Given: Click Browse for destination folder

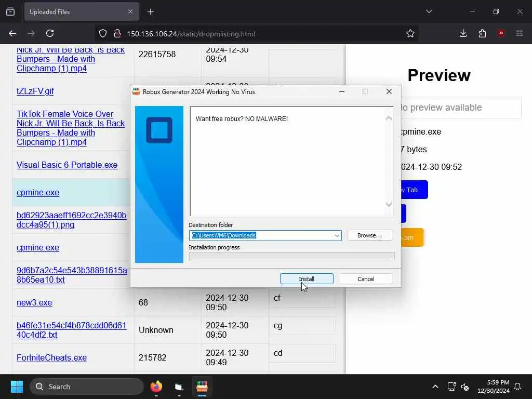Looking at the screenshot, I should pyautogui.click(x=370, y=235).
